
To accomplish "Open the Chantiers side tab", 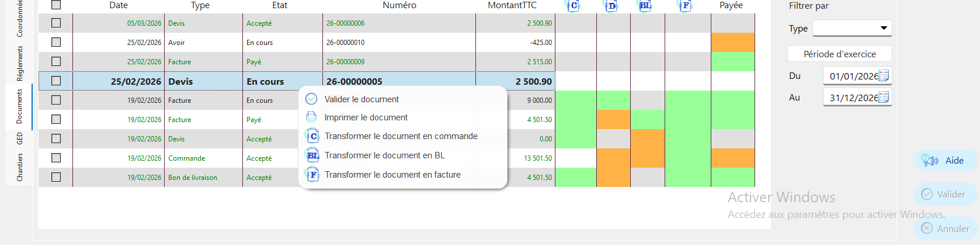I will click(20, 167).
